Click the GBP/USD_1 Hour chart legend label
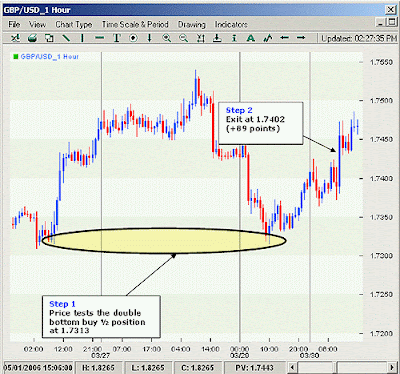 point(50,57)
